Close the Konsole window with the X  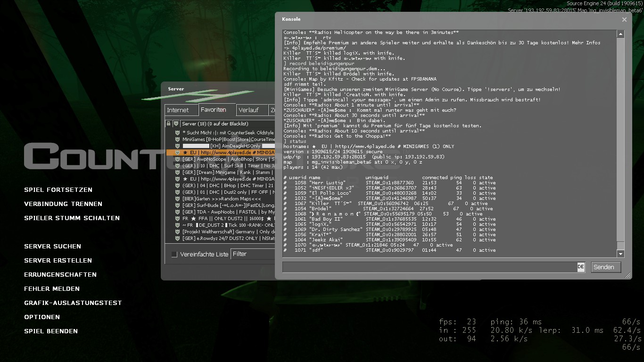(624, 19)
